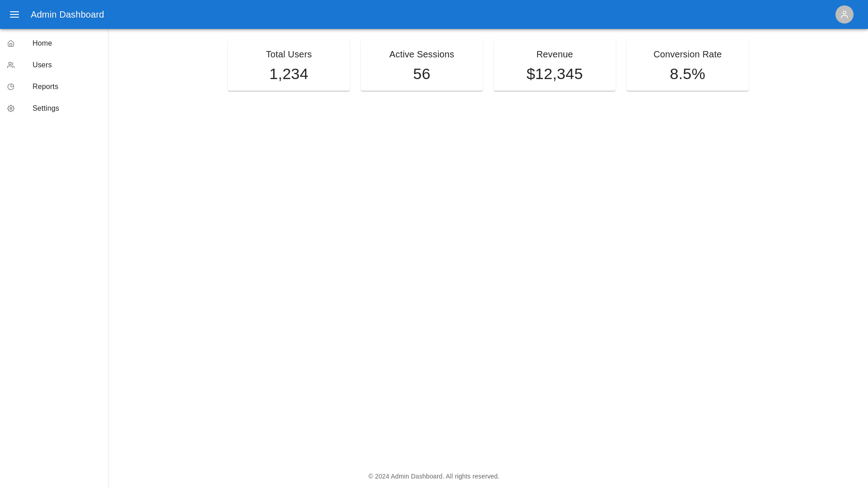Click the footer copyright text
Image resolution: width=868 pixels, height=488 pixels.
tap(434, 476)
